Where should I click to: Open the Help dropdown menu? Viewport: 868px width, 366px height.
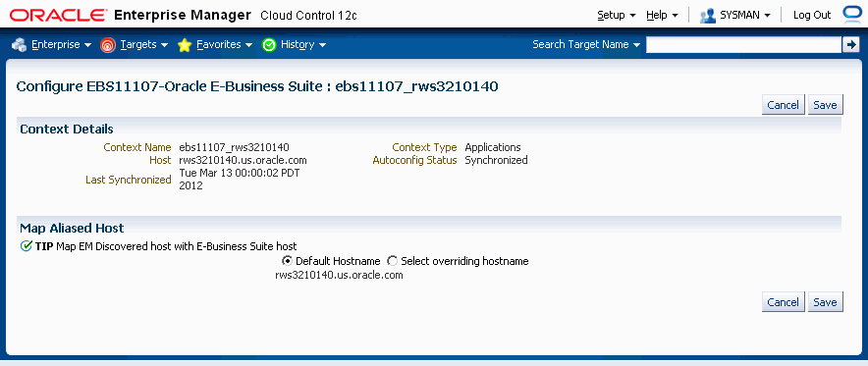tap(662, 16)
